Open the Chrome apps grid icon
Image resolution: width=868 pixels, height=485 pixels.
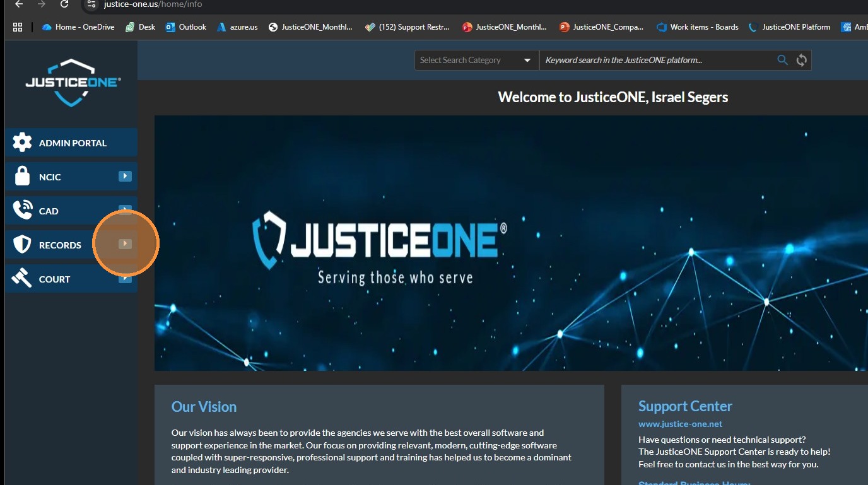pyautogui.click(x=18, y=27)
